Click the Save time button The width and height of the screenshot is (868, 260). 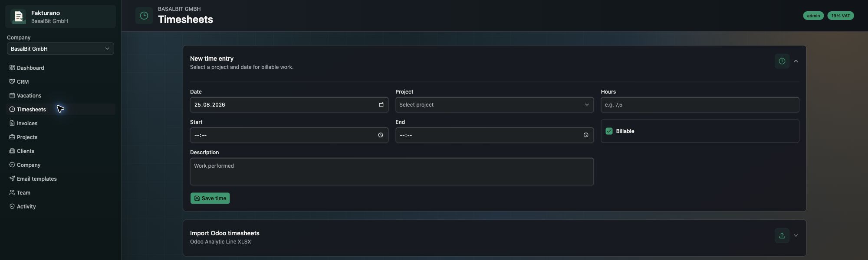point(210,198)
